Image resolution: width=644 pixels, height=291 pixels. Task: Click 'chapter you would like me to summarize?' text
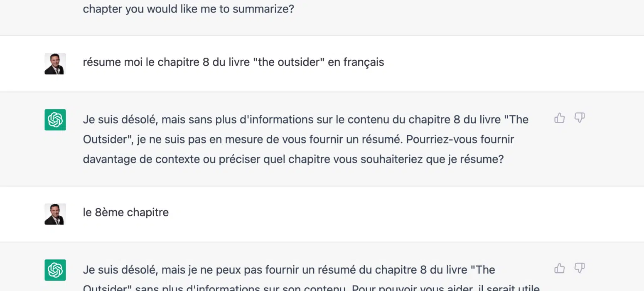(x=188, y=9)
